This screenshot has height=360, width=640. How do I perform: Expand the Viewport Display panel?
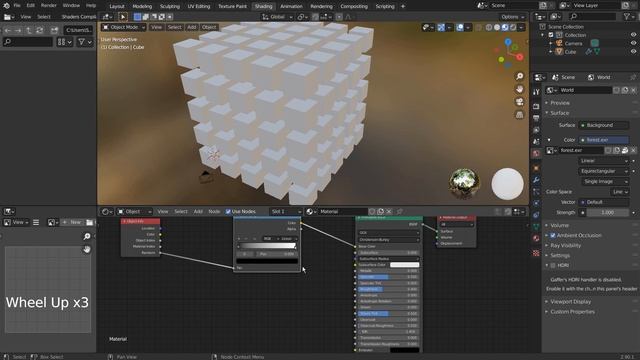pos(570,302)
